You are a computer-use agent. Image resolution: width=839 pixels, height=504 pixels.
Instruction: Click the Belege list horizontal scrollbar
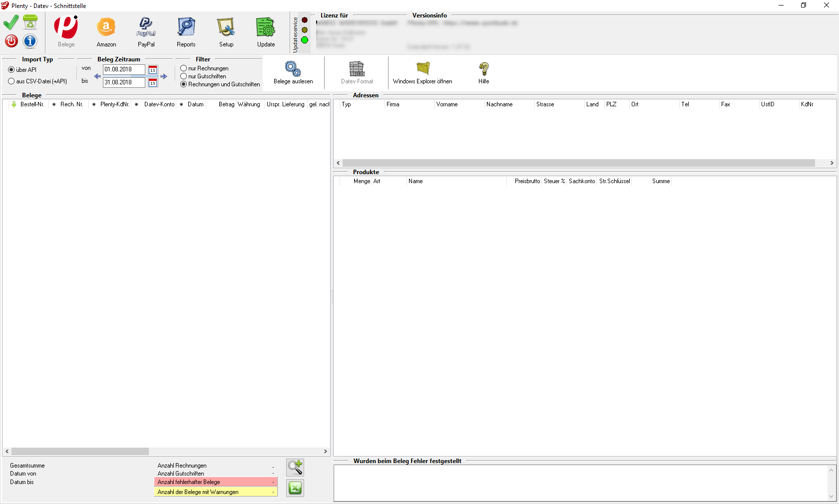pyautogui.click(x=80, y=451)
